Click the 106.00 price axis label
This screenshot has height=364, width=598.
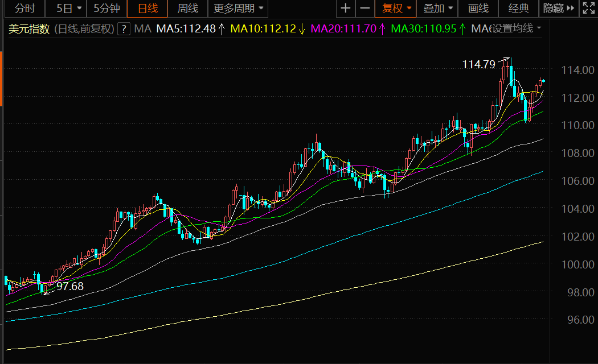coord(577,181)
